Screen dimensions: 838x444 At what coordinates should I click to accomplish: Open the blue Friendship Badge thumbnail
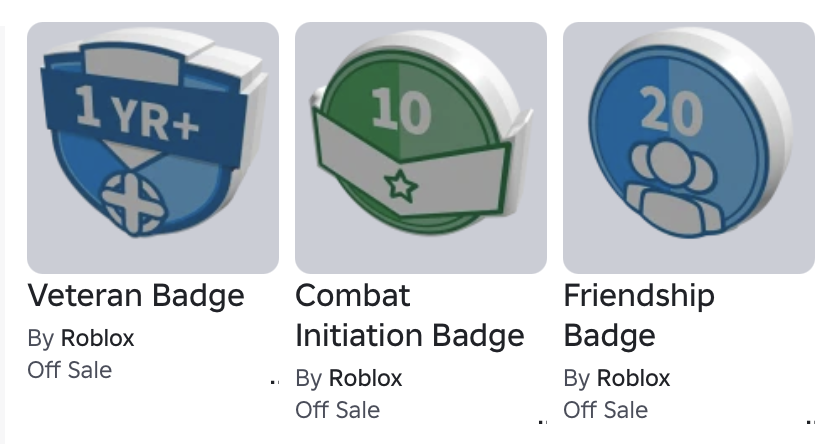(x=689, y=148)
